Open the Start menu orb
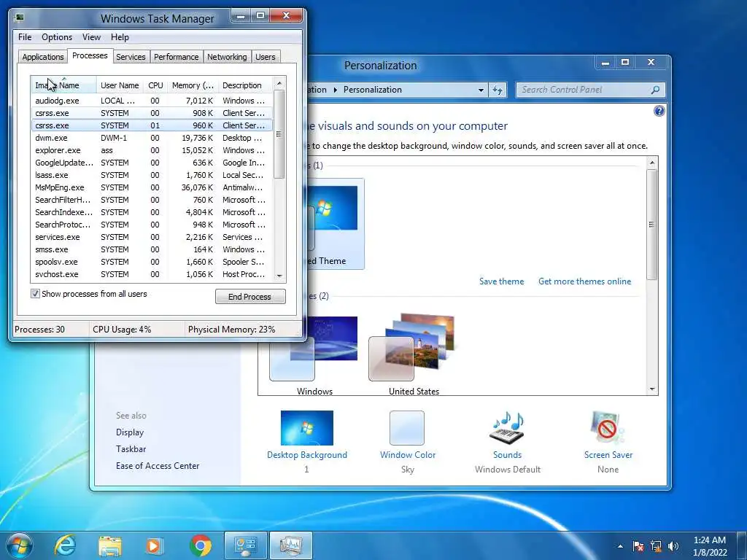747x560 pixels. (18, 545)
